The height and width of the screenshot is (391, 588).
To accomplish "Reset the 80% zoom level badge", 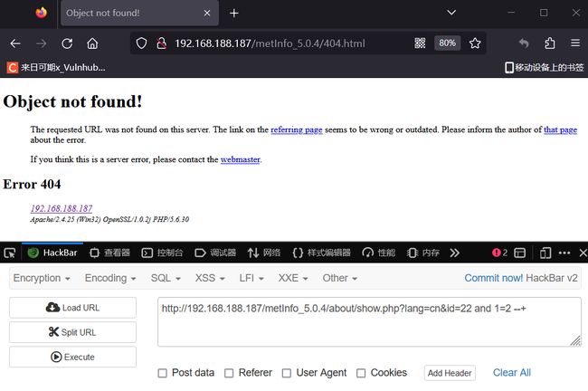I will coord(448,43).
